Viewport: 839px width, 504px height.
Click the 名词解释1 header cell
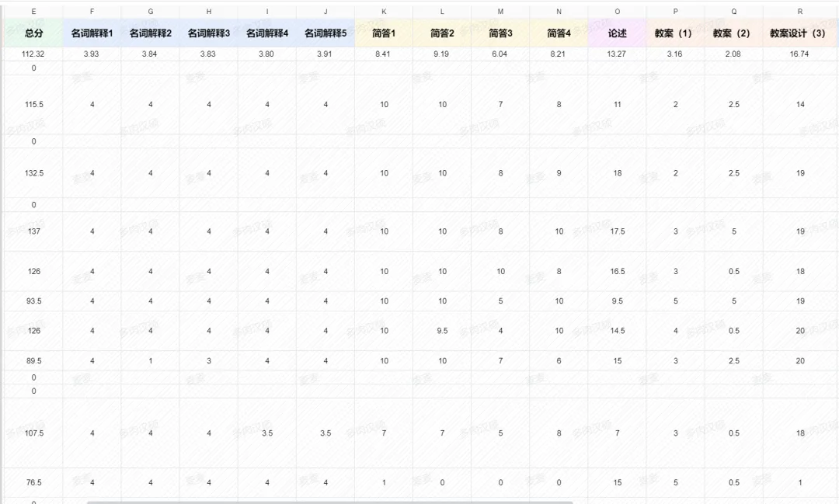click(92, 33)
